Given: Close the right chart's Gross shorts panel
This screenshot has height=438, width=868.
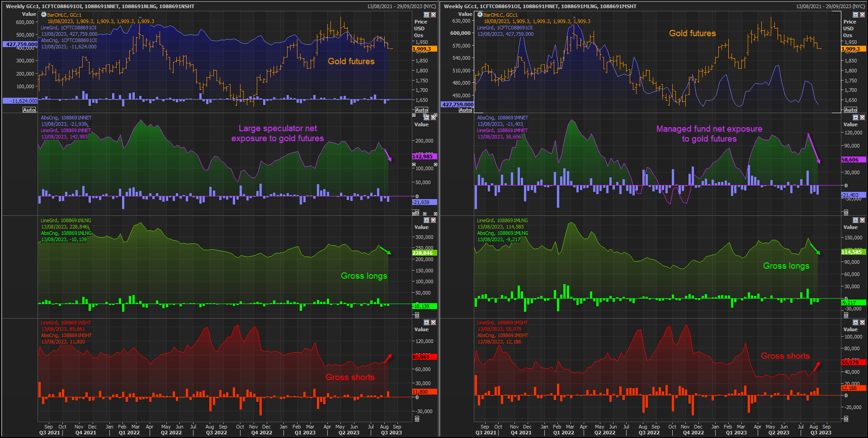Looking at the screenshot, I should coord(862,322).
